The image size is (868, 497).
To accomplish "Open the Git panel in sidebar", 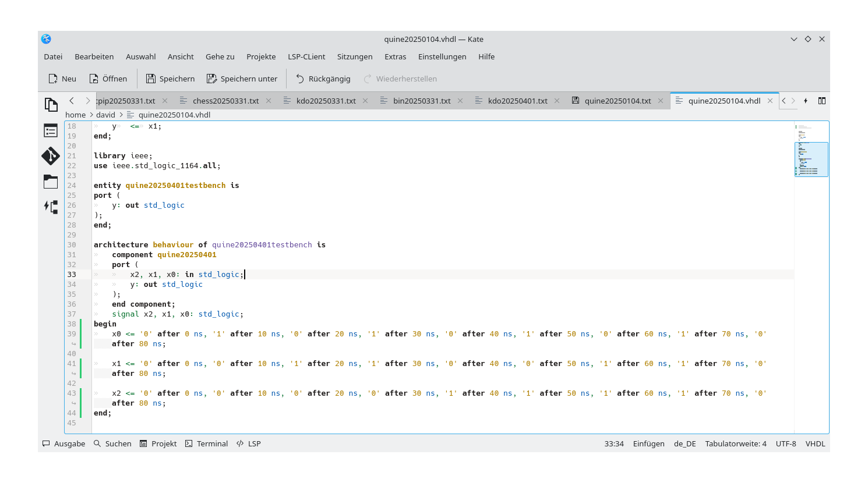I will tap(51, 156).
